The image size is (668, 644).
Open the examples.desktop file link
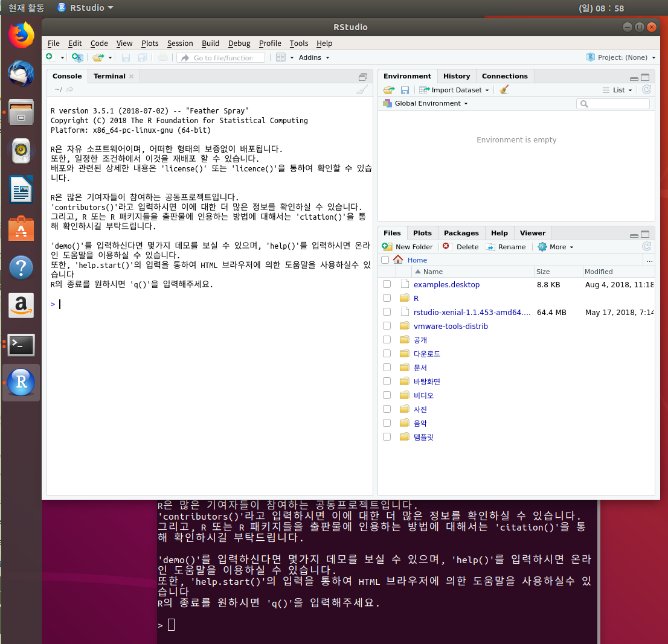click(x=446, y=284)
